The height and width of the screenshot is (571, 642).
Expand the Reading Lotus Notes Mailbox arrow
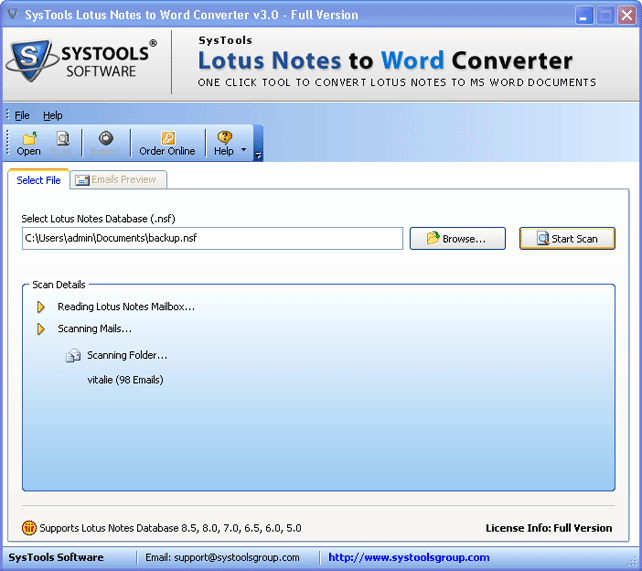[41, 307]
